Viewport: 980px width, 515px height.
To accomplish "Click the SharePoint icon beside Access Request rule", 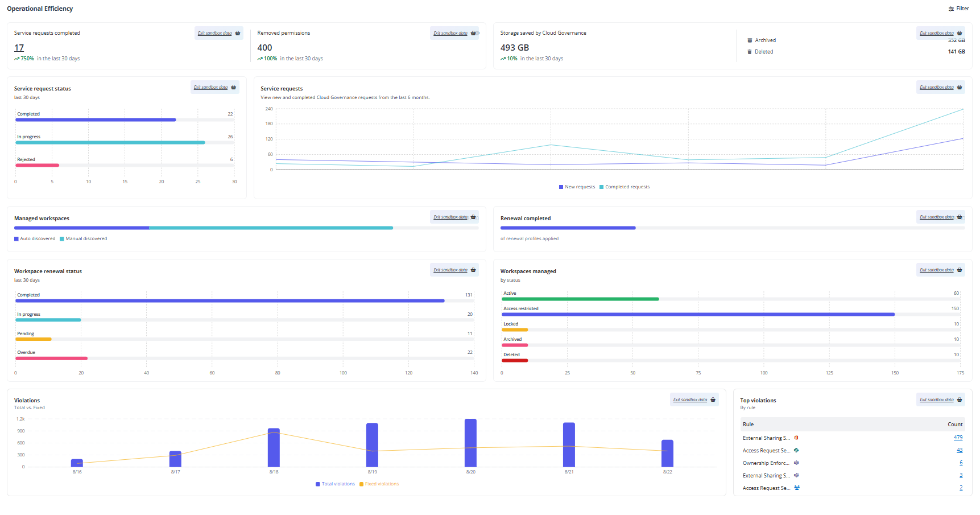I will [796, 451].
